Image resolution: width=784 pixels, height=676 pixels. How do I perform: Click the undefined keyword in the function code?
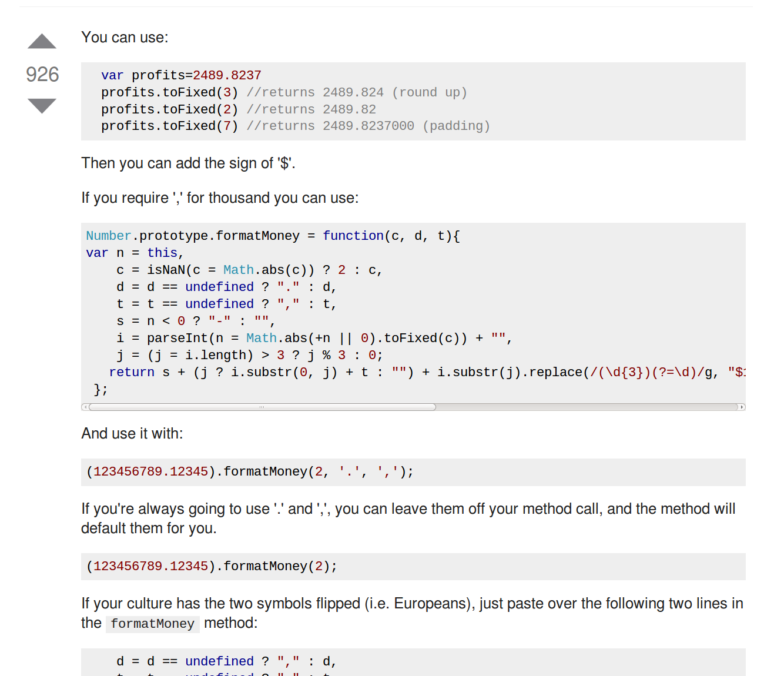pyautogui.click(x=219, y=286)
